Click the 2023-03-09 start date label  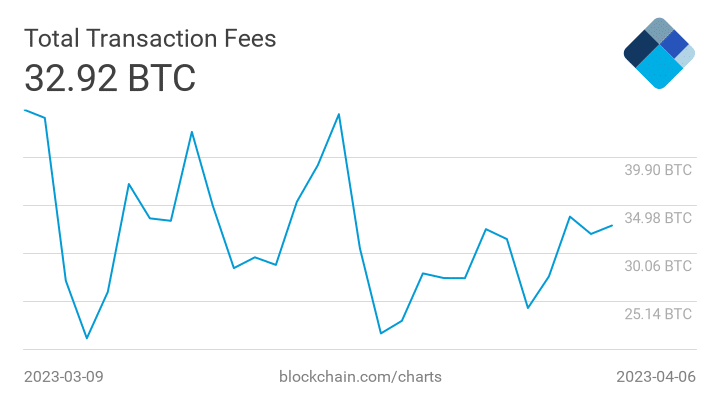[x=63, y=377]
